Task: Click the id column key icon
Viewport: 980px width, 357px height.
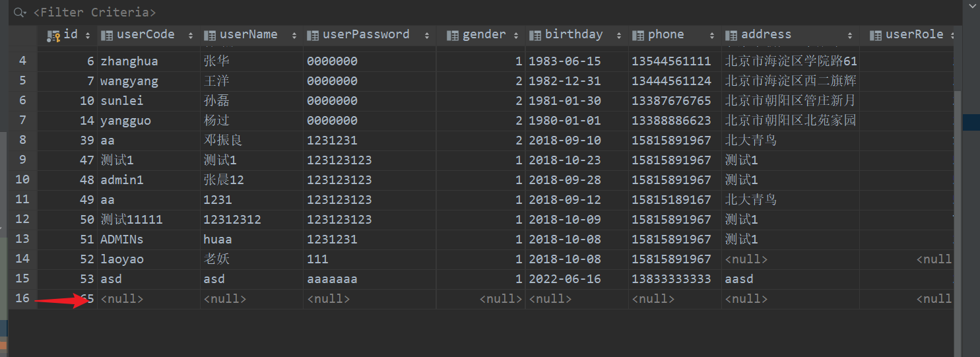Action: (54, 36)
